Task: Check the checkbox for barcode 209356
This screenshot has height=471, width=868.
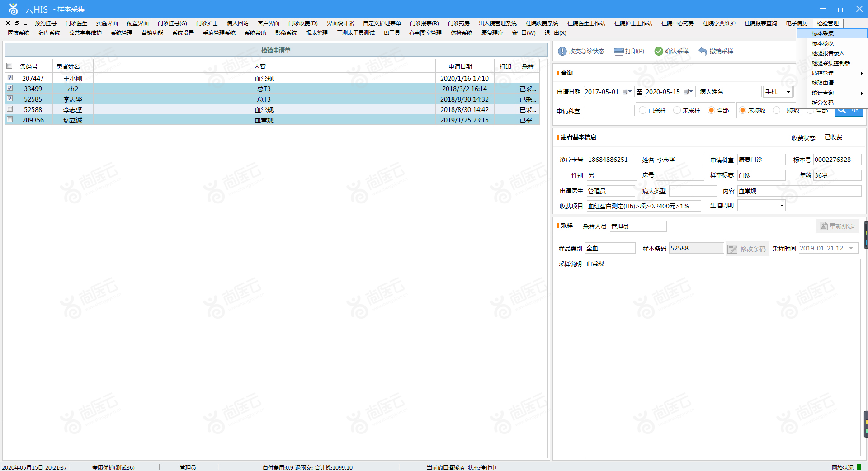Action: (x=9, y=119)
